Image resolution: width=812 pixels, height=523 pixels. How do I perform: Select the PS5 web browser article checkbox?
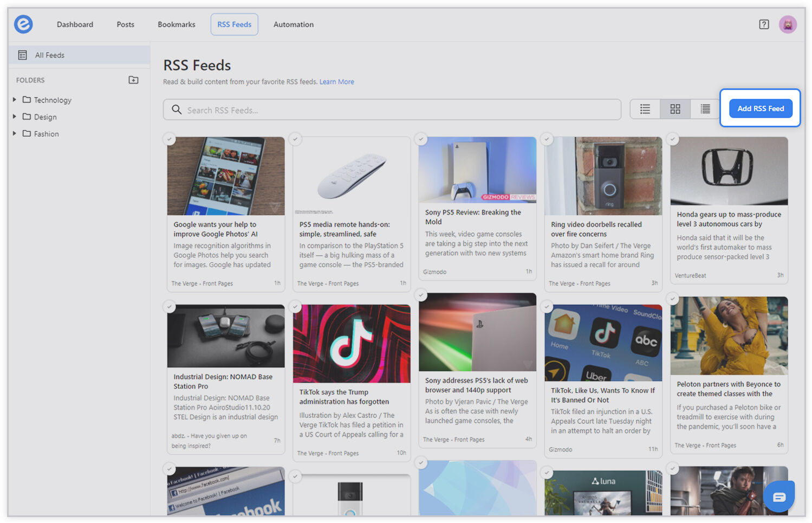pos(421,295)
